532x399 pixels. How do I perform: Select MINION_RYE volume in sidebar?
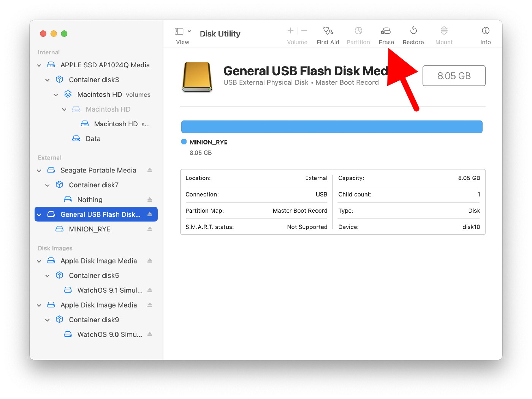pos(96,229)
